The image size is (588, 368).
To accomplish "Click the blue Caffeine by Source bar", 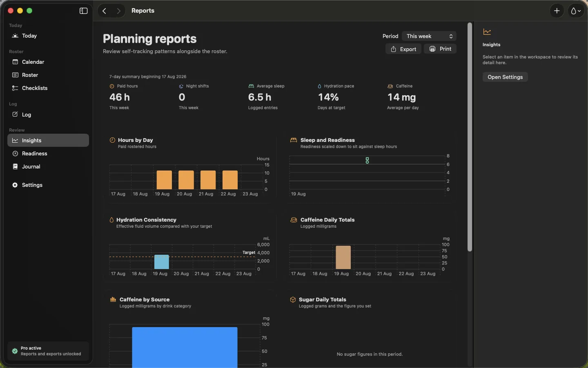I will [x=185, y=348].
